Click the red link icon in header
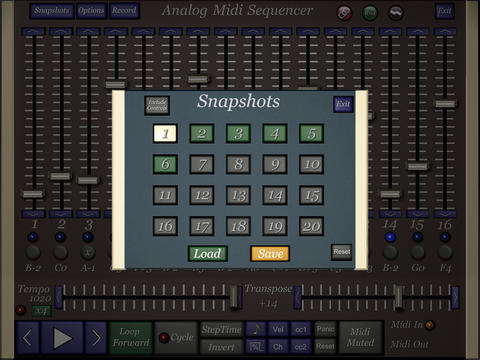The height and width of the screenshot is (360, 480). (x=344, y=13)
